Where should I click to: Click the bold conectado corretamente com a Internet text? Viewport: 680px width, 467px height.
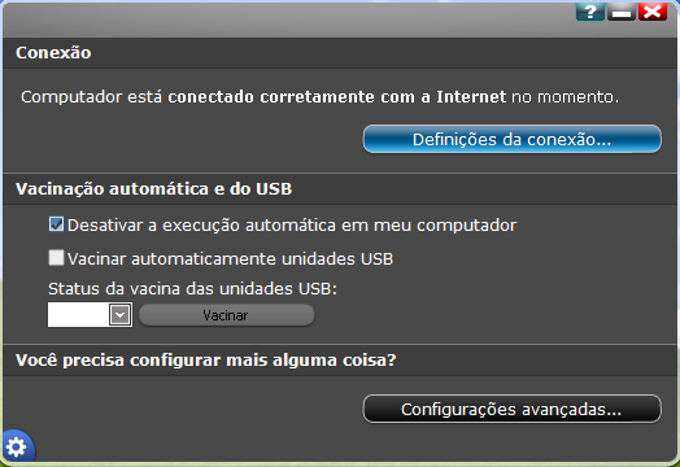coord(337,97)
